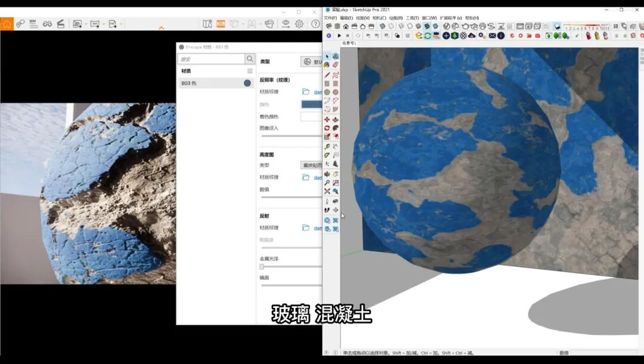Open the height map type dropdown
This screenshot has height=364, width=644.
[311, 165]
